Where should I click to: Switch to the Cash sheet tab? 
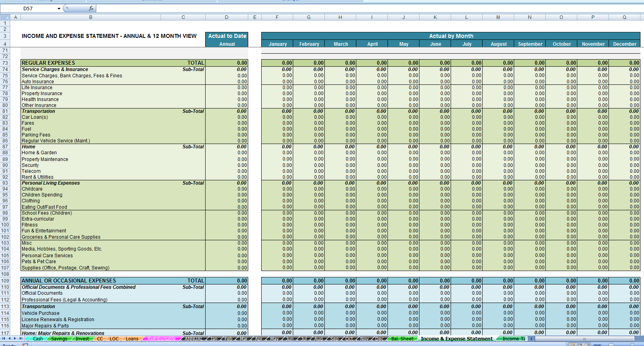pyautogui.click(x=38, y=339)
